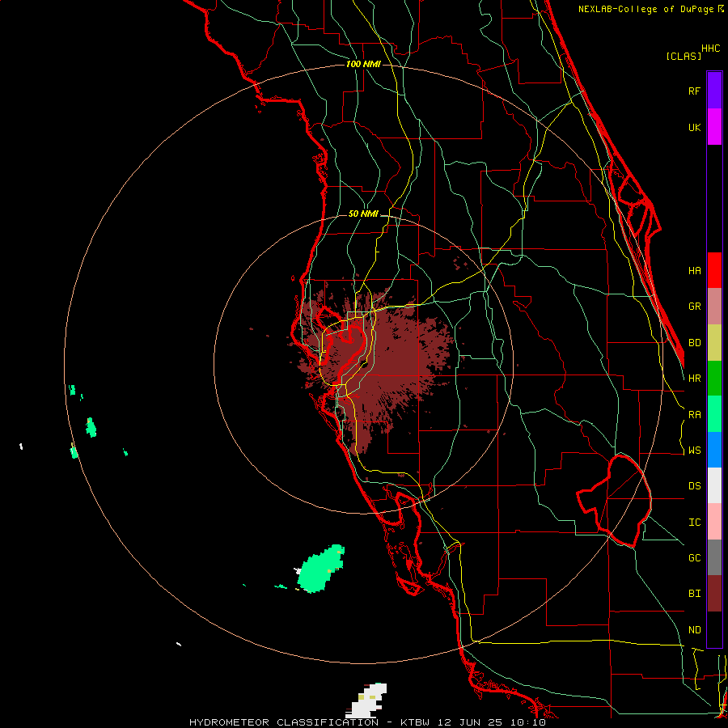Select the white DS legend swatch
The height and width of the screenshot is (728, 728).
click(x=714, y=485)
